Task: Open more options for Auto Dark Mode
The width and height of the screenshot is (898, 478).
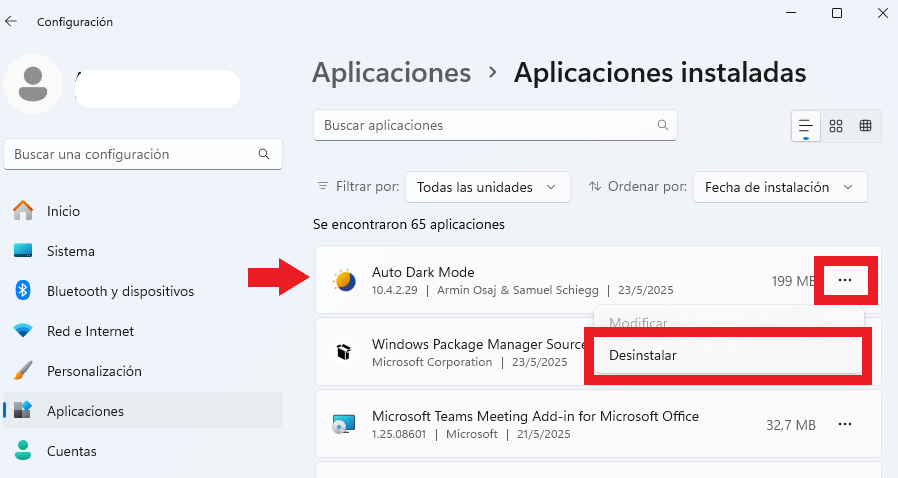Action: [845, 280]
